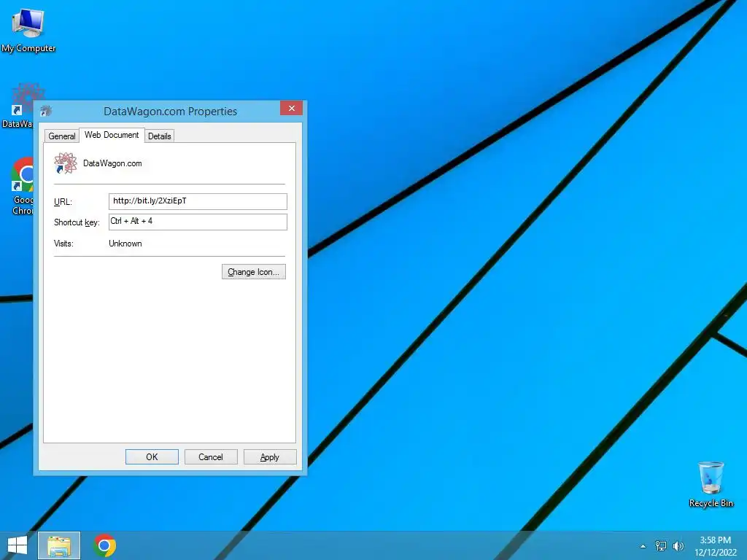Click the Windows Start button

point(18,545)
